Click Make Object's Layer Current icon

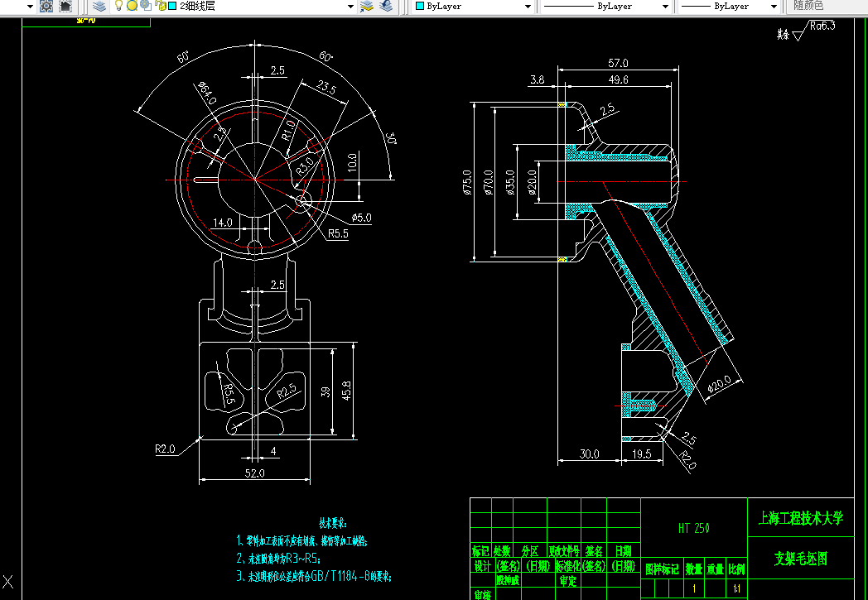(366, 6)
